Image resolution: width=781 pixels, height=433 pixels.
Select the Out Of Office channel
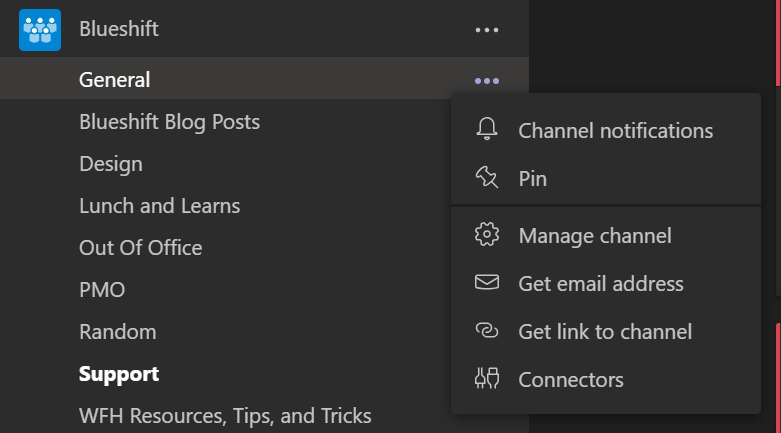tap(140, 248)
